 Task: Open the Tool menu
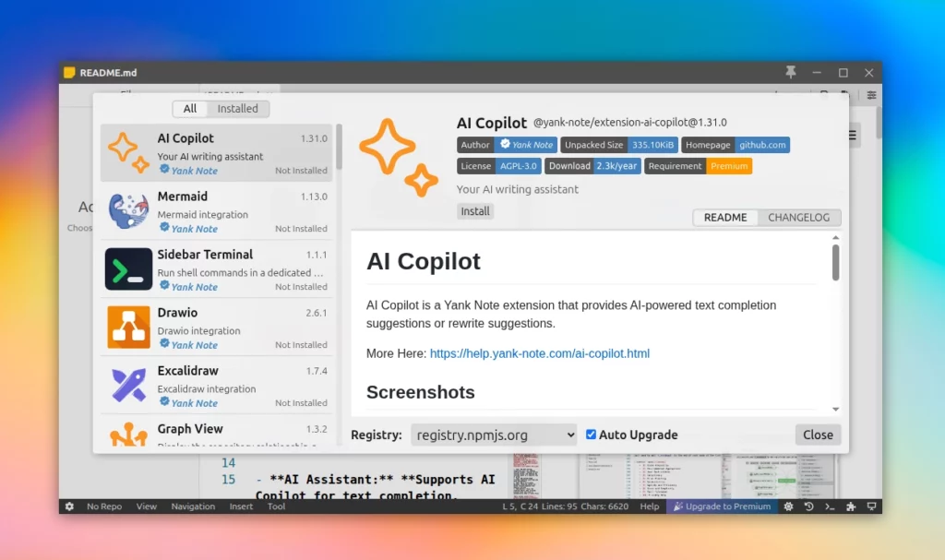pos(276,506)
